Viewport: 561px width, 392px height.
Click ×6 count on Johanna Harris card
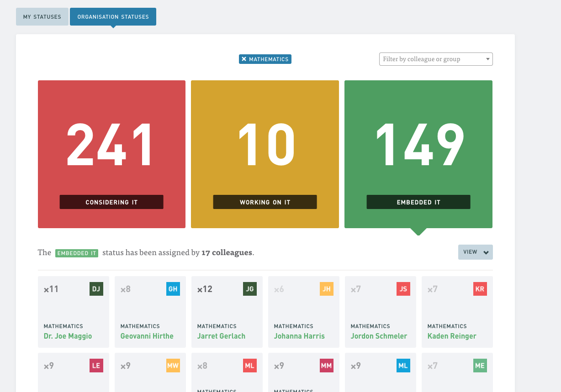pyautogui.click(x=279, y=289)
